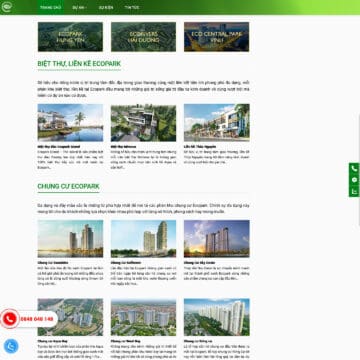
Task: Open the Ecorivers Hải Dương banner
Action: [x=143, y=37]
